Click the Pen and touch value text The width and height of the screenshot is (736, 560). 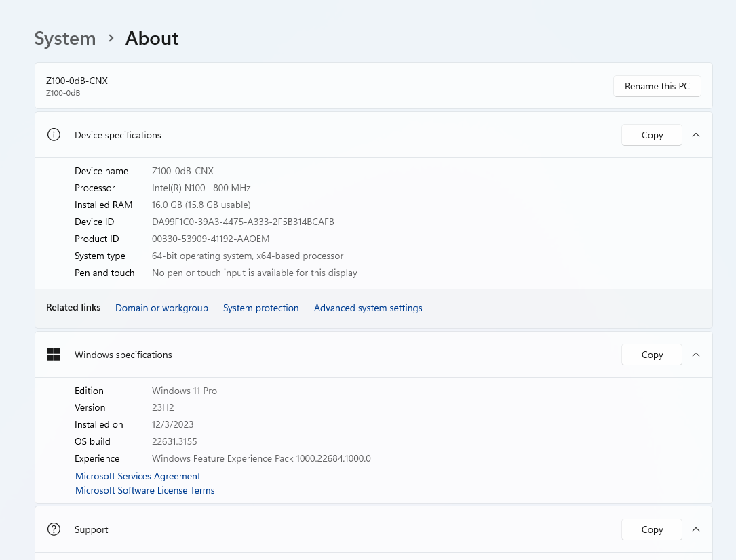(255, 273)
